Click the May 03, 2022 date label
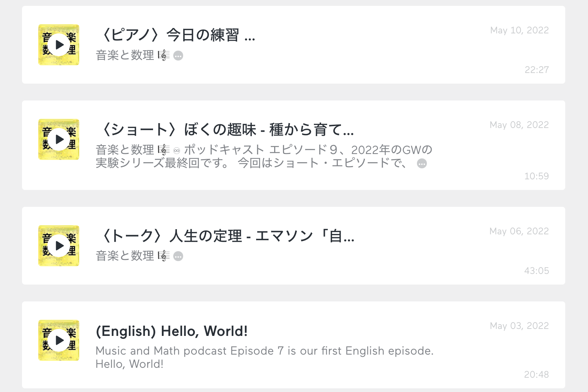Viewport: 588px width, 392px height. tap(519, 326)
